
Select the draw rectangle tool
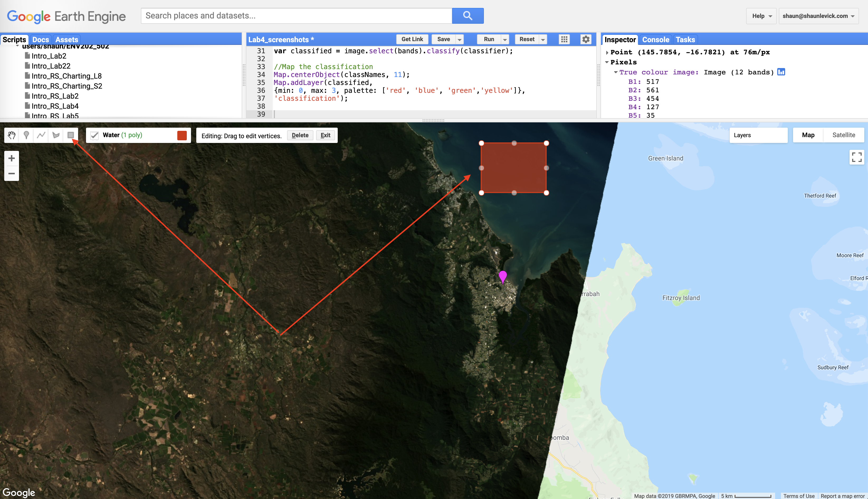pos(71,135)
